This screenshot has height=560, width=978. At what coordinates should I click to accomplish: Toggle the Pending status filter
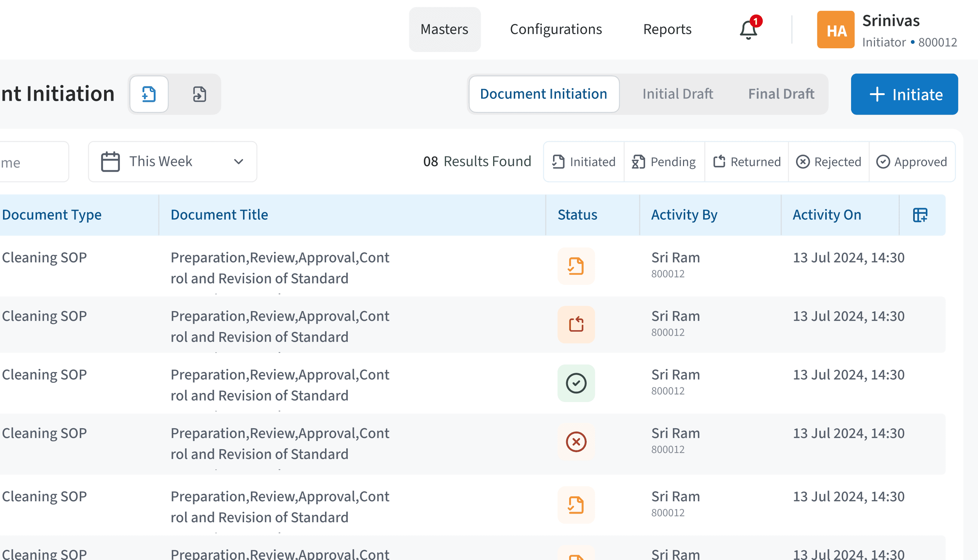pos(664,162)
